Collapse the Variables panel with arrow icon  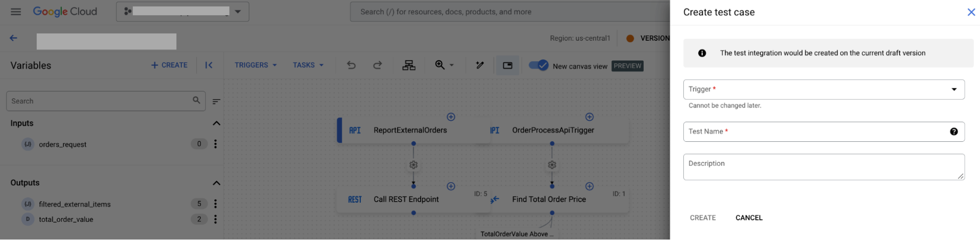209,65
